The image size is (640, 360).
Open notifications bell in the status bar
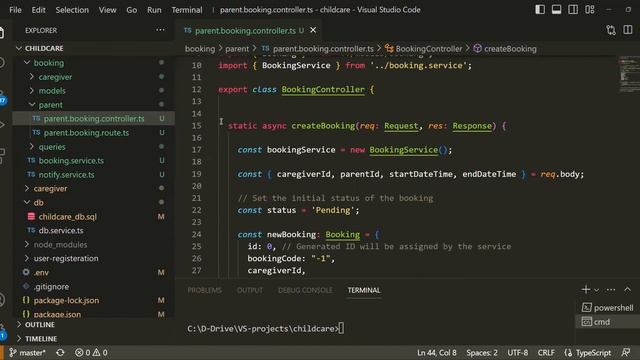click(x=626, y=353)
